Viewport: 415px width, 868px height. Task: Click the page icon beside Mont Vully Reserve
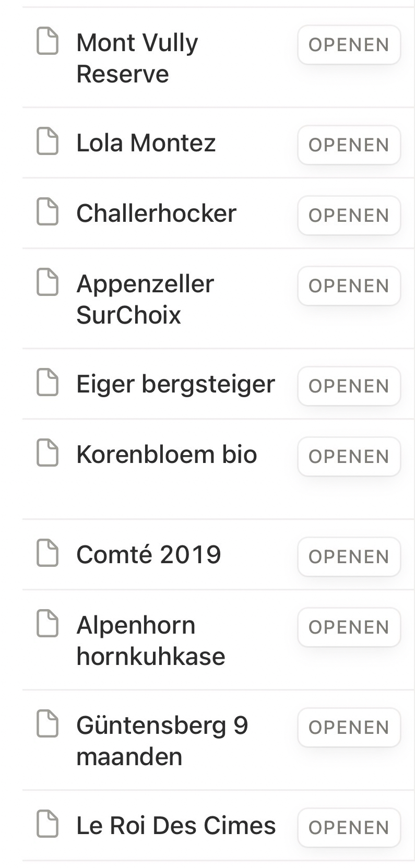48,42
